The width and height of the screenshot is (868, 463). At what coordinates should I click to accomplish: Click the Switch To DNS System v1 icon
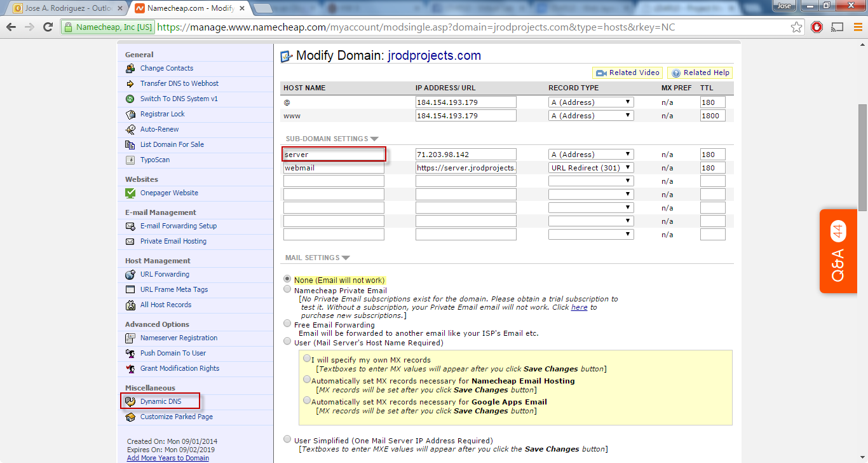130,99
